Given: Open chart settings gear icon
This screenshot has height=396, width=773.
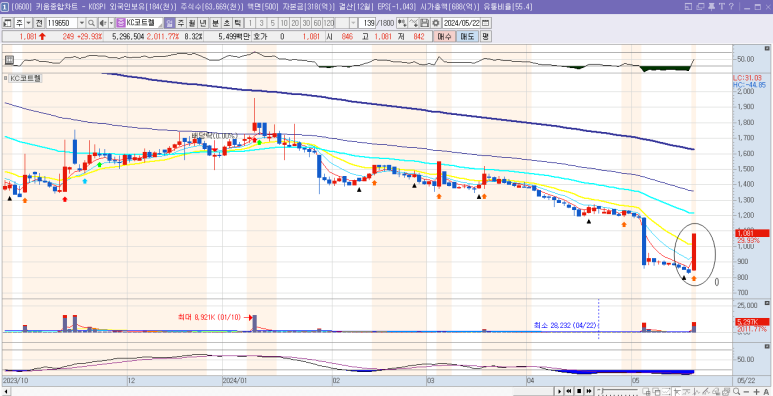Looking at the screenshot, I should click(x=435, y=23).
